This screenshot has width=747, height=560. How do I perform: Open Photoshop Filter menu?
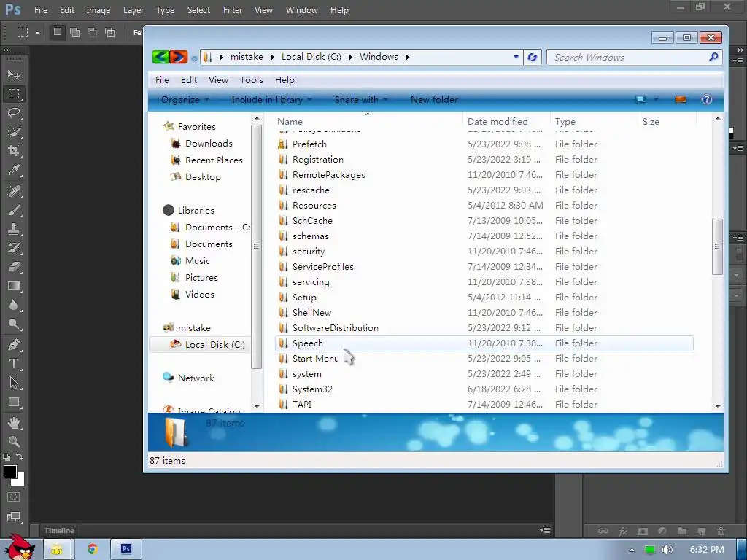coord(233,10)
